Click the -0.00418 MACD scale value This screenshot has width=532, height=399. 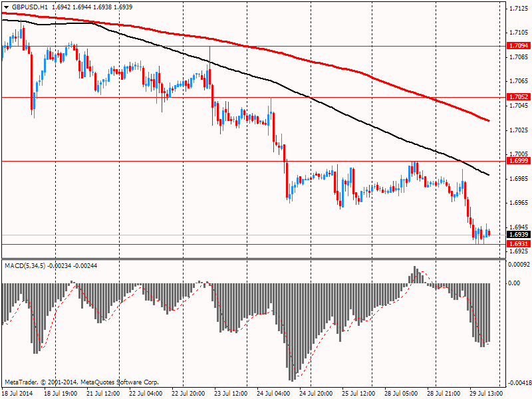click(519, 384)
